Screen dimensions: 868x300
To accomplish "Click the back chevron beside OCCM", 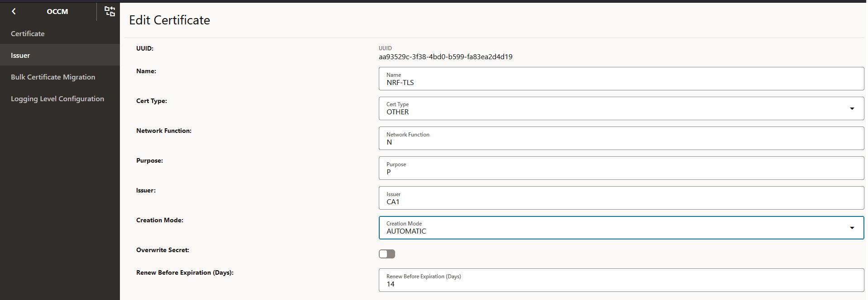I will 14,11.
